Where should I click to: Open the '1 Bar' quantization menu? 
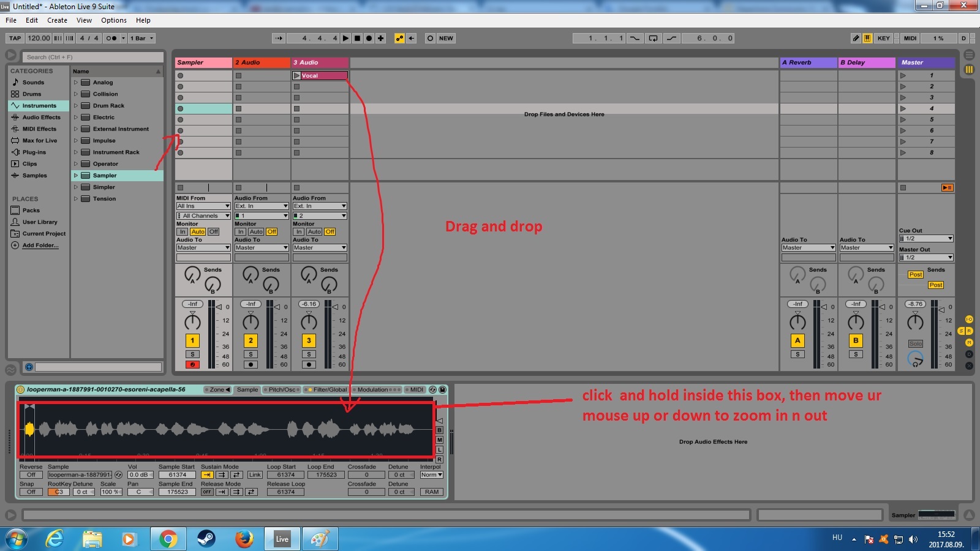coord(141,38)
